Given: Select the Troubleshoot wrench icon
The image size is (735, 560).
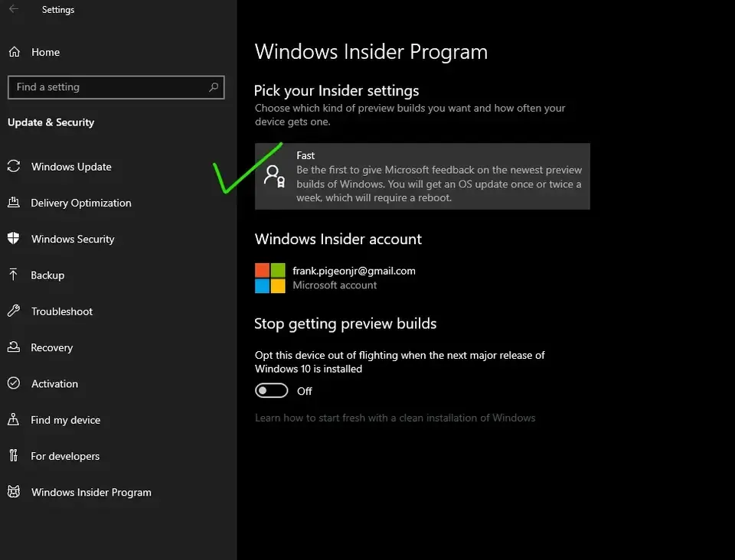Looking at the screenshot, I should [x=14, y=311].
